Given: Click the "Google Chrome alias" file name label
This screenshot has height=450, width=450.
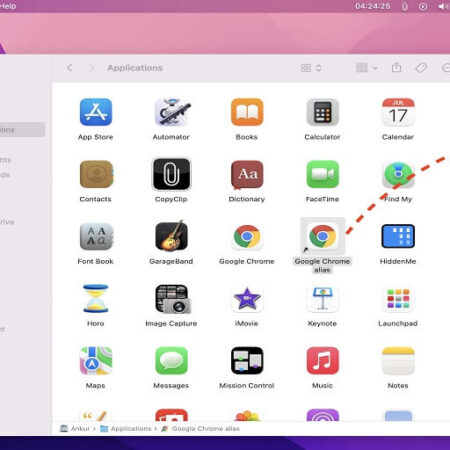Looking at the screenshot, I should coord(322,266).
